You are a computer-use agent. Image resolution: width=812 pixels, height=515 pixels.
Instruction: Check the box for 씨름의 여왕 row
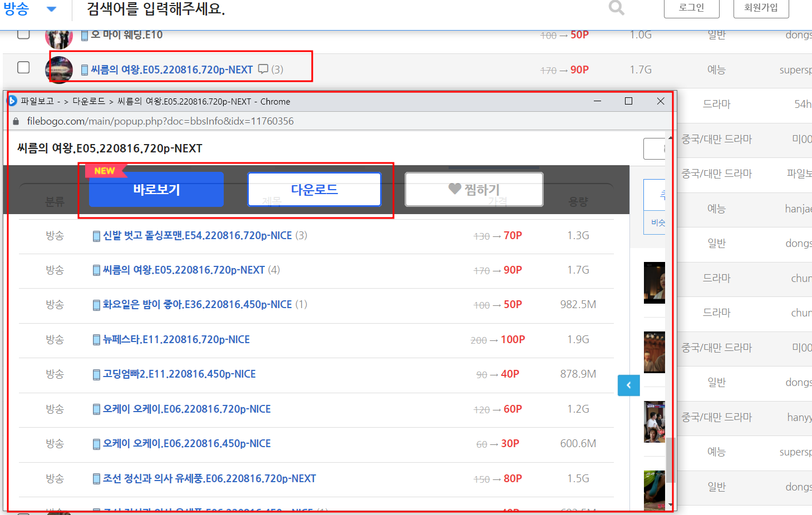(x=23, y=67)
